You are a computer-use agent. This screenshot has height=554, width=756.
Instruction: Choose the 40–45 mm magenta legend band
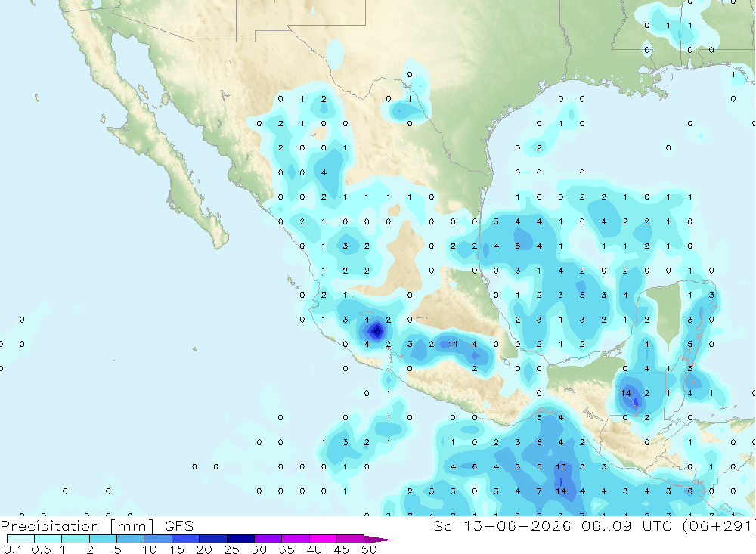coord(323,539)
